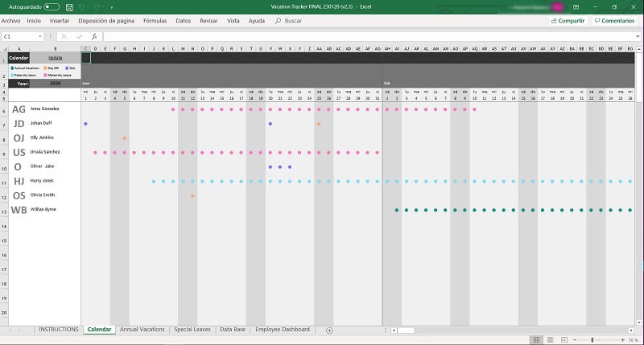
Task: Select row header 6
Action: tap(4, 111)
